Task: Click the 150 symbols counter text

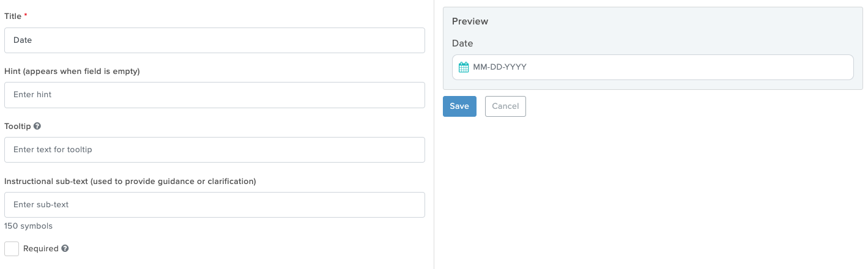Action: click(29, 226)
